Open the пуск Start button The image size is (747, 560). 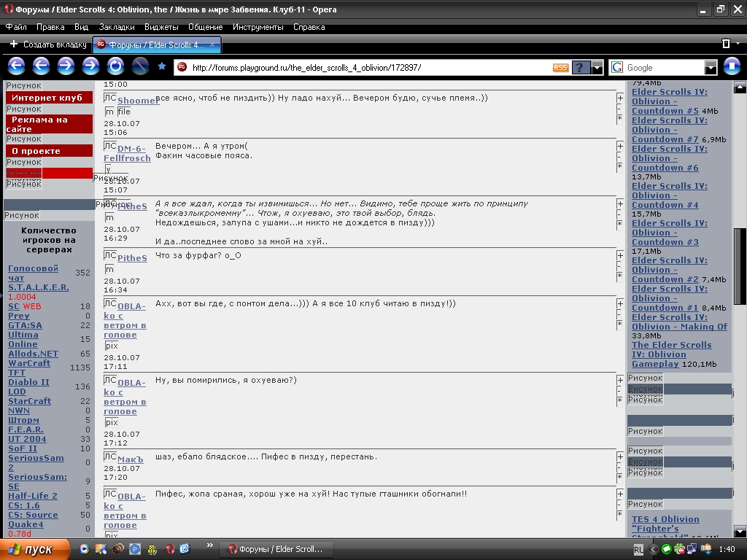click(x=35, y=550)
